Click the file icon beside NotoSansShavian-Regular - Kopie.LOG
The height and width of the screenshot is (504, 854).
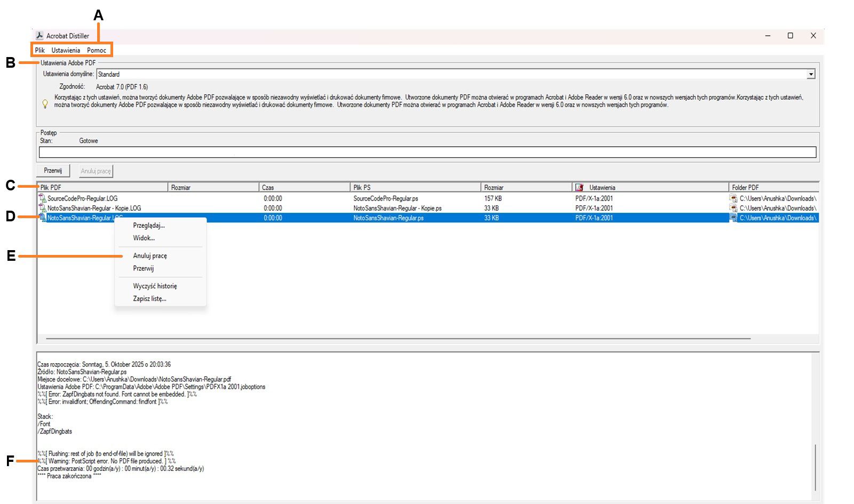[x=43, y=208]
